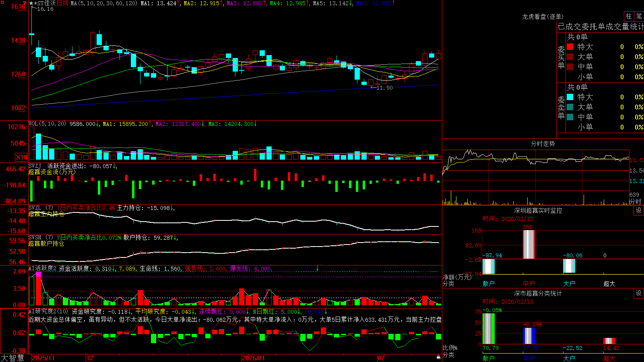Click the red 特大 buy-order color swatch

[x=570, y=47]
